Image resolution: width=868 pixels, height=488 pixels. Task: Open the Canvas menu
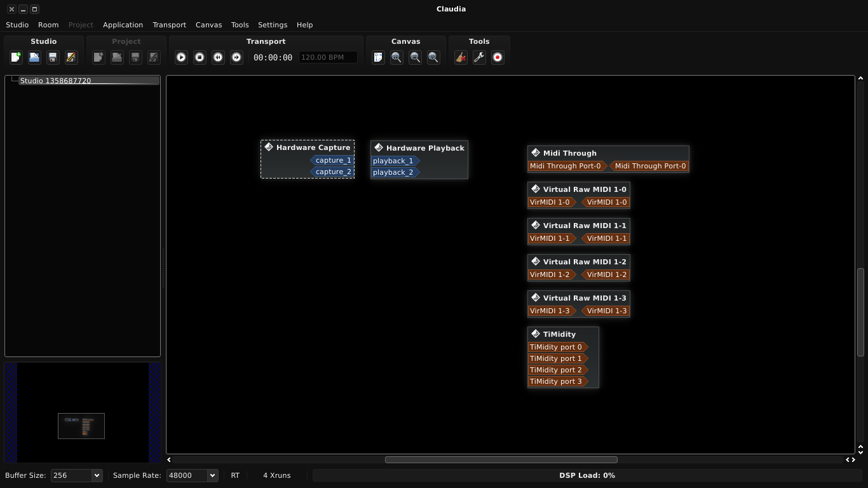208,25
